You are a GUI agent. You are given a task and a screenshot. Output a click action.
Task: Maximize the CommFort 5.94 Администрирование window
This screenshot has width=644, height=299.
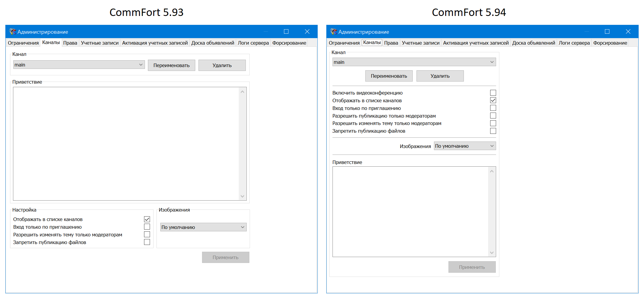[x=607, y=32]
